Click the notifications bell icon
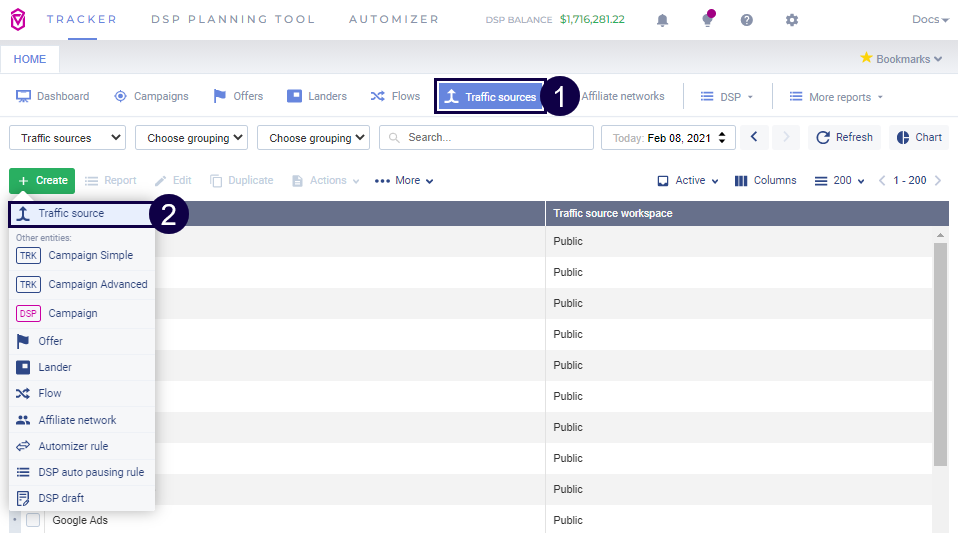Image resolution: width=958 pixels, height=533 pixels. 662,20
